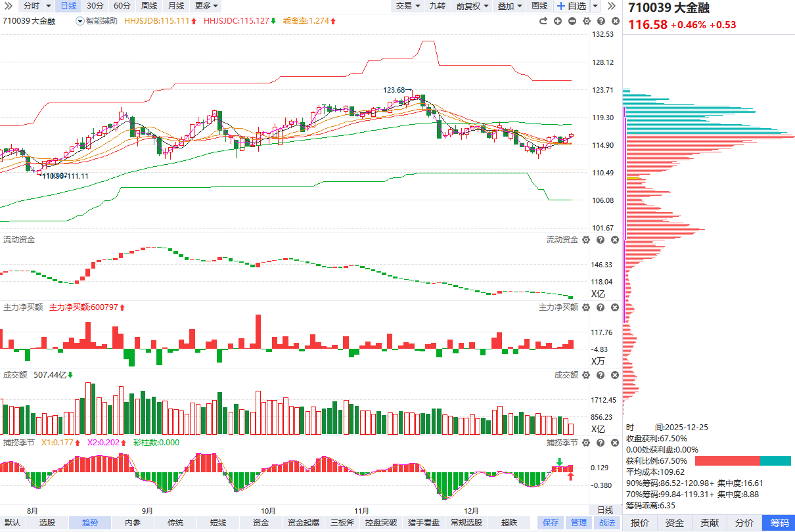Close the 成交额 indicator panel
The height and width of the screenshot is (532, 795).
coord(615,375)
